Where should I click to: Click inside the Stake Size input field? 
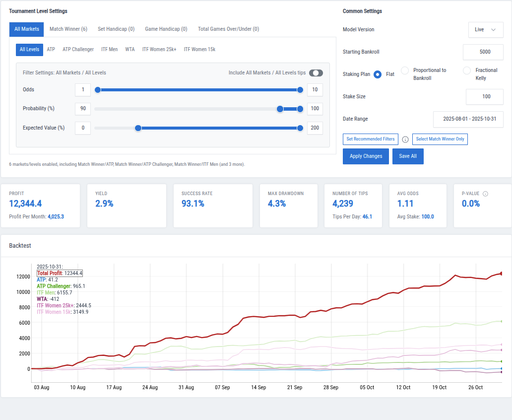(484, 96)
